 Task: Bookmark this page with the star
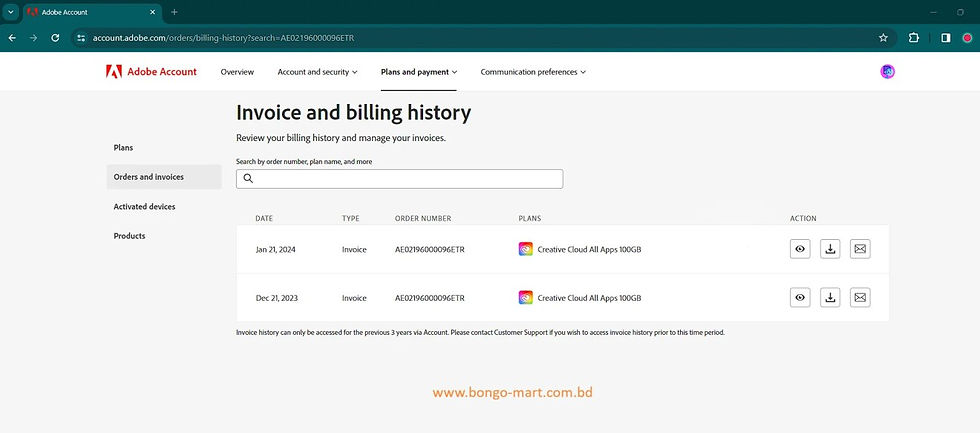[883, 38]
